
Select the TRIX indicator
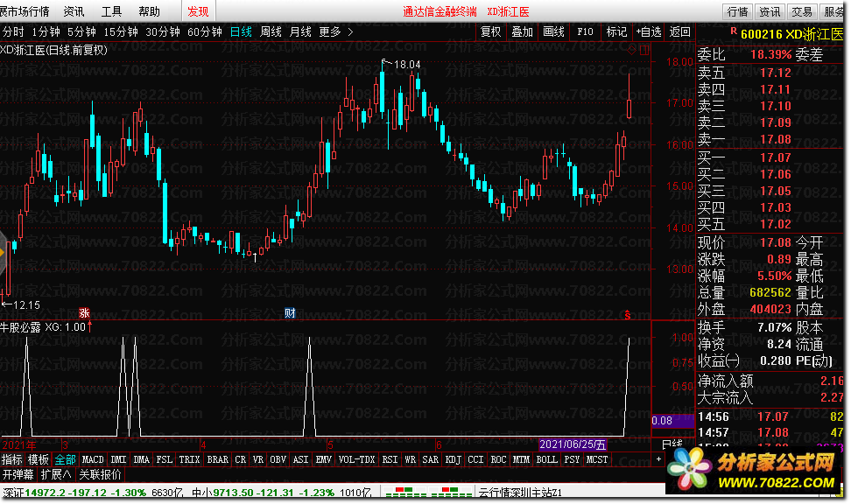189,459
